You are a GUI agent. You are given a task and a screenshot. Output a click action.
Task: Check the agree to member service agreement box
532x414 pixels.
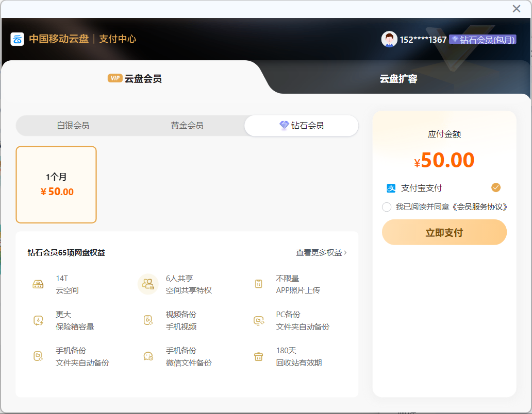(387, 206)
